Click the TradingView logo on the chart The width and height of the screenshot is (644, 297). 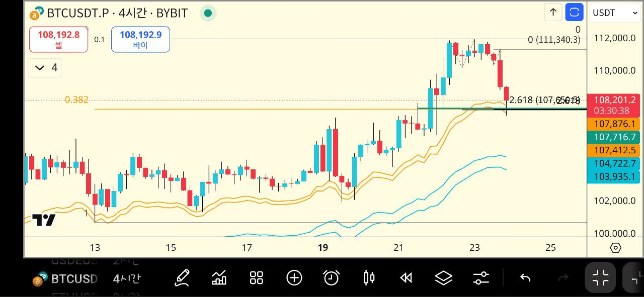click(44, 220)
